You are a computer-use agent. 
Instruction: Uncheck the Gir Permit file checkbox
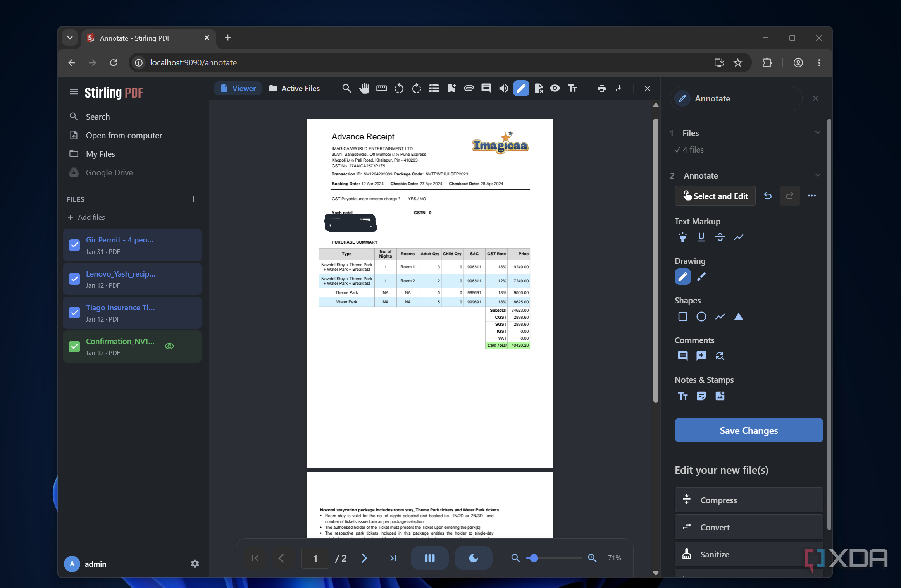click(x=74, y=245)
